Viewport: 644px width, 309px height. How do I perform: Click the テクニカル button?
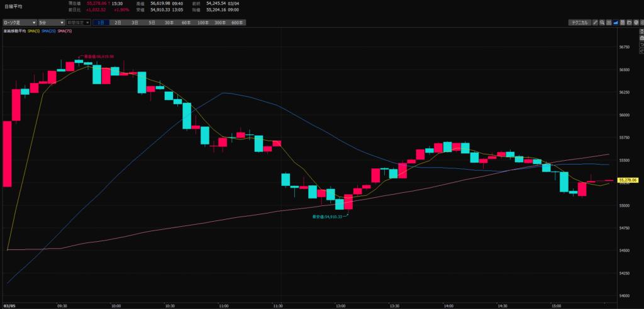click(579, 23)
